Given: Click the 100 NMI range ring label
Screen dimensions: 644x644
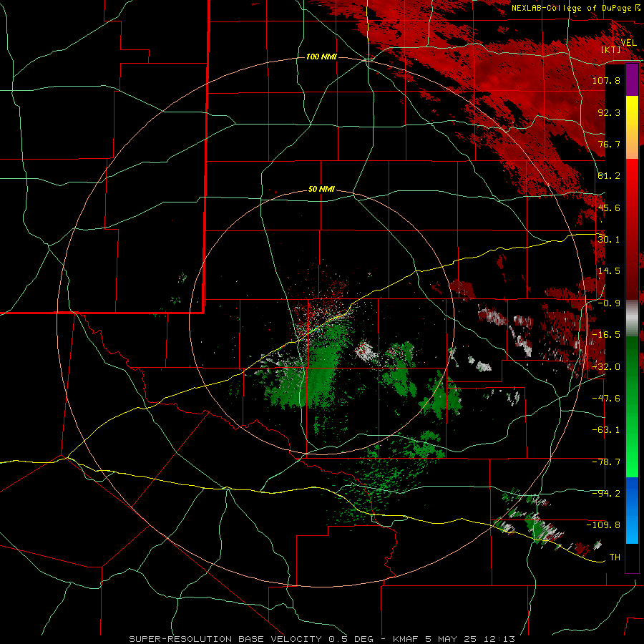Looking at the screenshot, I should 321,57.
